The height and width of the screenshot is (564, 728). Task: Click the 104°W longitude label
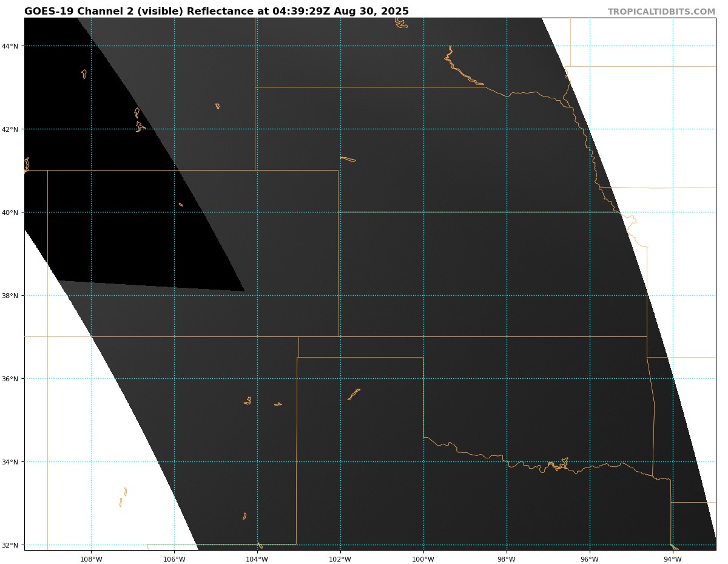point(257,559)
